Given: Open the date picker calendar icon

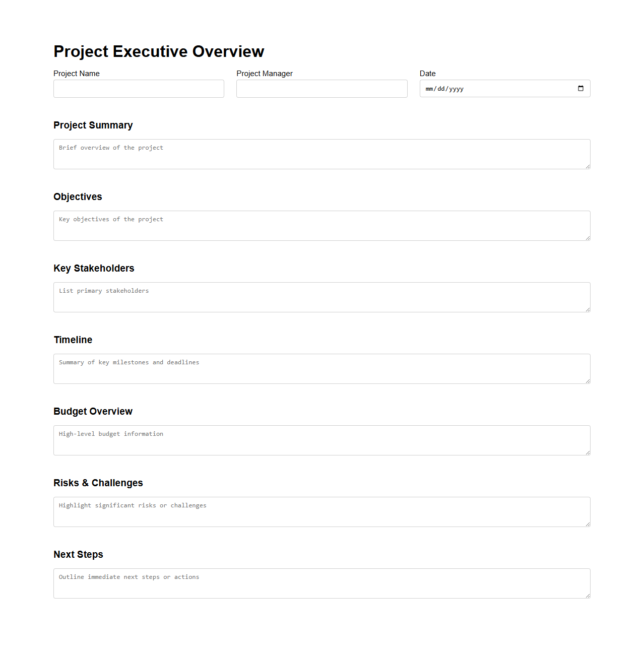Looking at the screenshot, I should coord(581,88).
